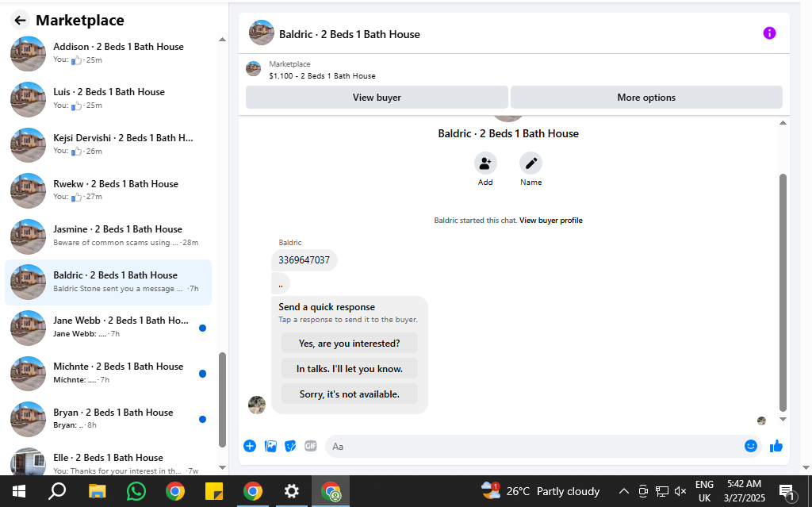Click More options button

(646, 98)
